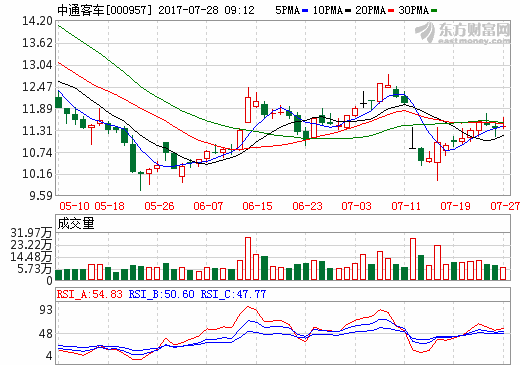520x365 pixels.
Task: Click the 5PMA legend label
Action: [287, 10]
